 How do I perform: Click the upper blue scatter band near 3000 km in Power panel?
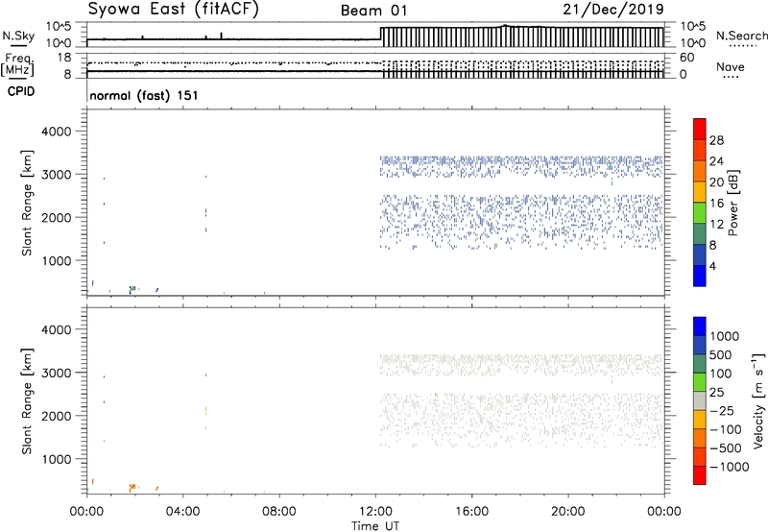tap(521, 166)
